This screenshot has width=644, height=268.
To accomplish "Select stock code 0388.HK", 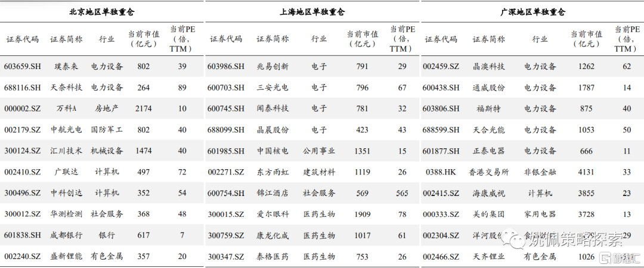I will pos(441,172).
